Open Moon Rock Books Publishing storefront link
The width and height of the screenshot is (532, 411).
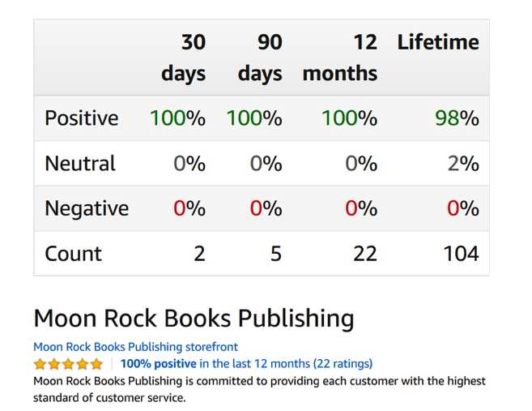135,347
